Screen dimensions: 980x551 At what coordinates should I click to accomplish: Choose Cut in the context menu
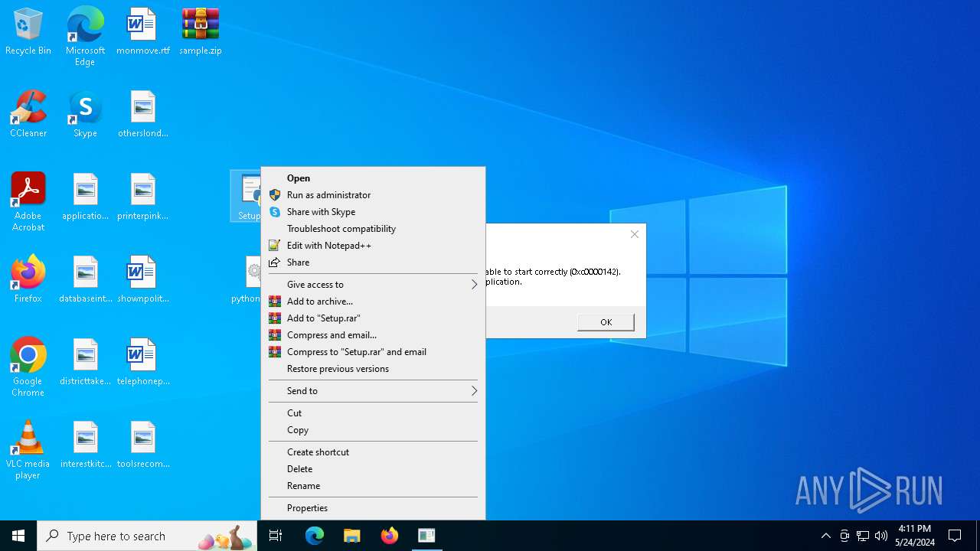point(373,413)
